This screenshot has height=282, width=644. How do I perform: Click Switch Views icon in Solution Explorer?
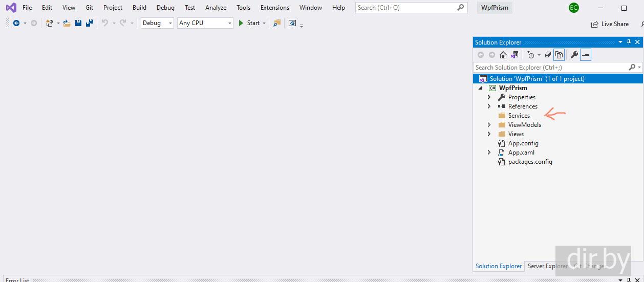514,55
